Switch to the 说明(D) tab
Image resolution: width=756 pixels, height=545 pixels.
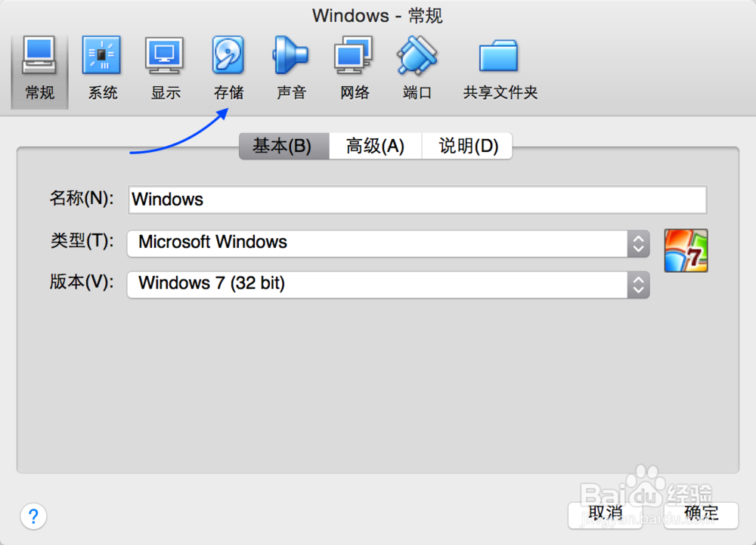466,146
